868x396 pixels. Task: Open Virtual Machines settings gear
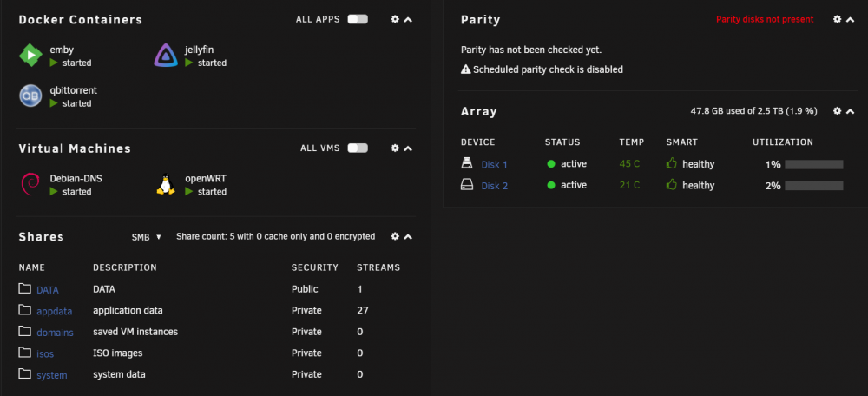click(395, 148)
